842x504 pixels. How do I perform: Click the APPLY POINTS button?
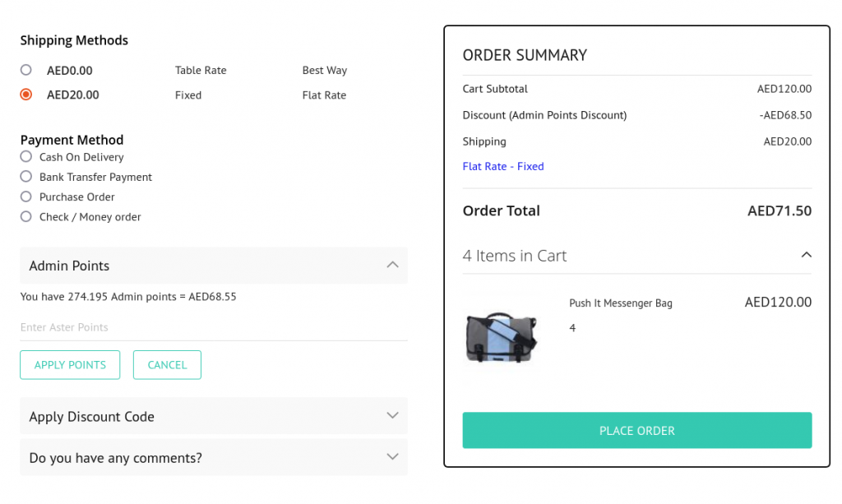point(70,365)
